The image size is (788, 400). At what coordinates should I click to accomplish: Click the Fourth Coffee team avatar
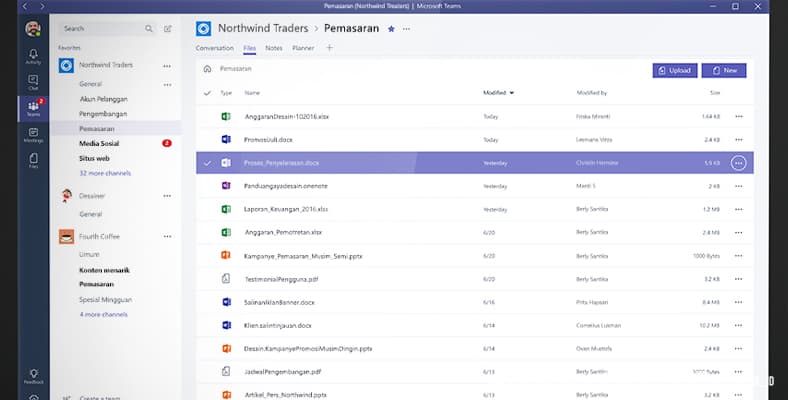(x=66, y=236)
